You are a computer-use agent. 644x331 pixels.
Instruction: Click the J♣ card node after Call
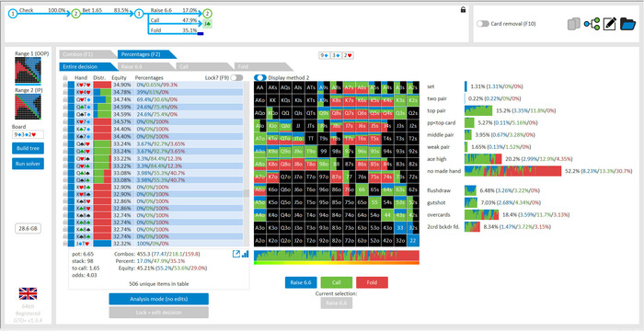click(x=208, y=24)
